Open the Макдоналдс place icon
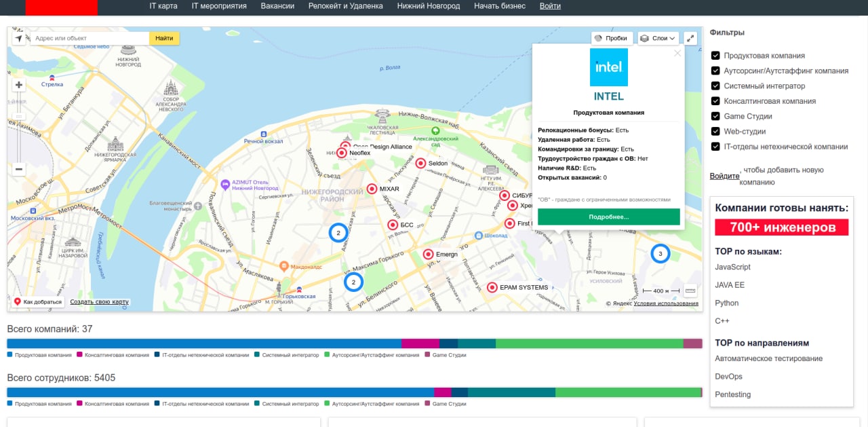Viewport: 868px width, 427px height. pos(284,267)
